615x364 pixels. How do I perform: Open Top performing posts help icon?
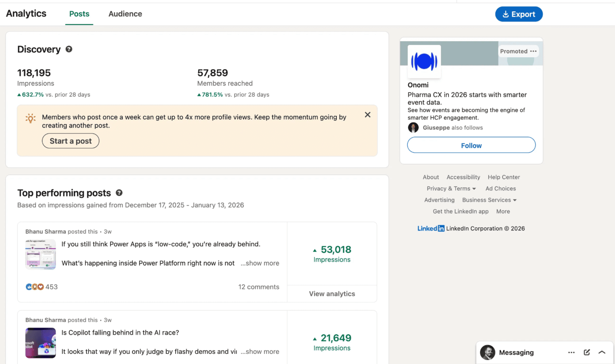[119, 193]
